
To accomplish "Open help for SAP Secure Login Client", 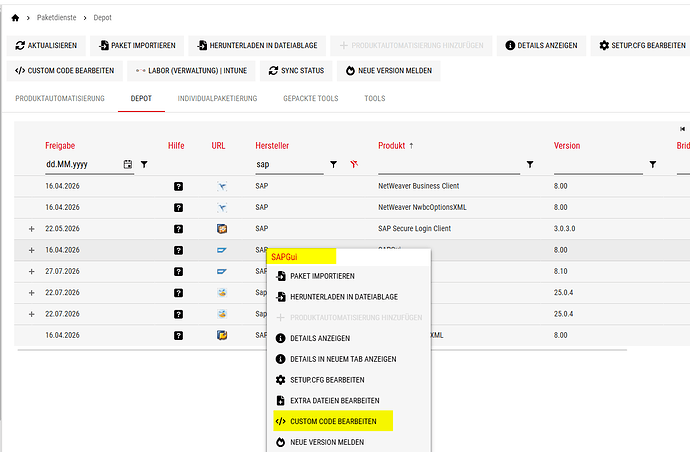I will pos(178,229).
